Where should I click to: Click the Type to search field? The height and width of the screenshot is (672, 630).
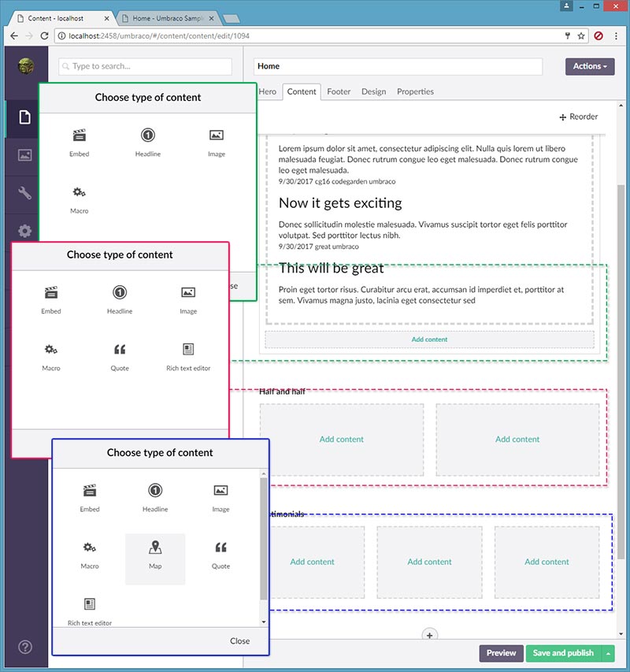point(145,66)
